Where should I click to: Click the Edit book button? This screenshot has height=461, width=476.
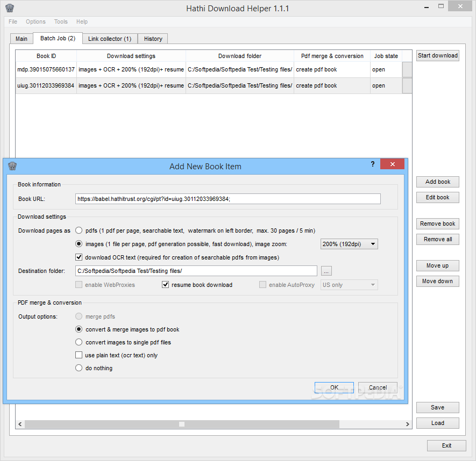click(x=437, y=197)
